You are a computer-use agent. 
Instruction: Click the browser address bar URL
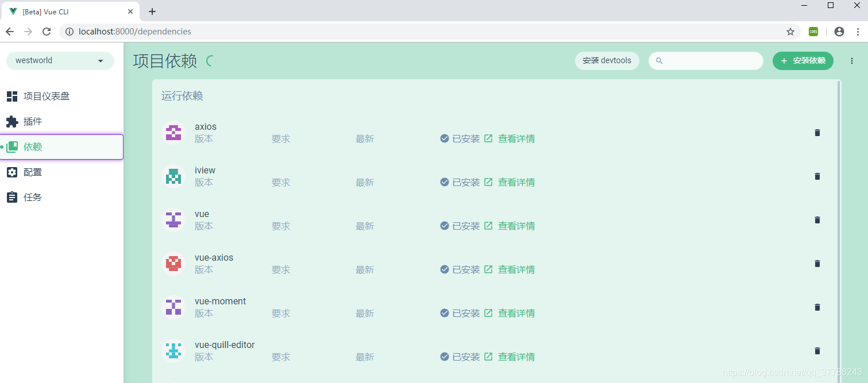[x=135, y=32]
